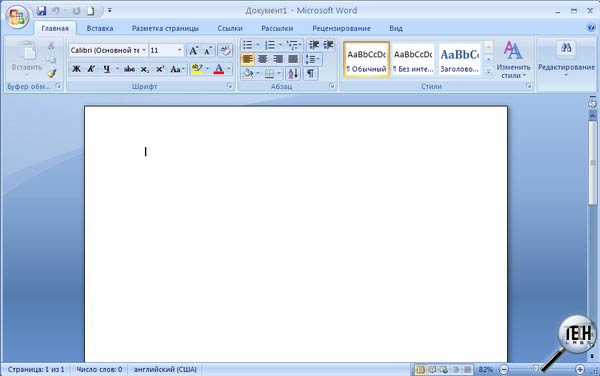Screen dimensions: 600x376
Task: Clear formatting with the eraser icon
Action: 225,50
